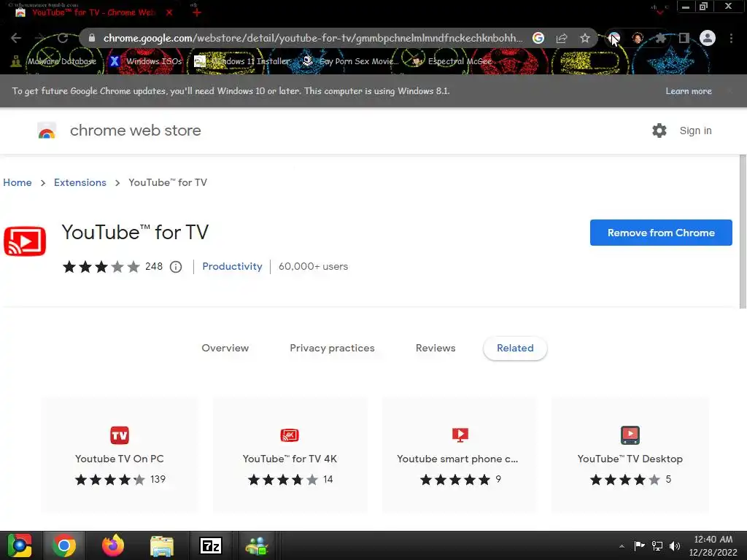Go to Extensions in the breadcrumb
Viewport: 747px width, 560px height.
pos(80,182)
